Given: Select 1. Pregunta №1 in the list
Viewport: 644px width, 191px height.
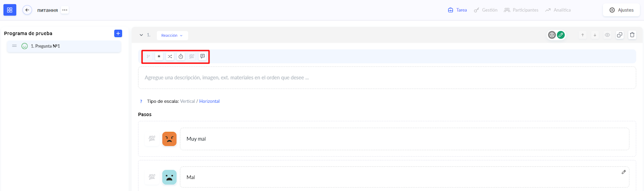Looking at the screenshot, I should [64, 46].
